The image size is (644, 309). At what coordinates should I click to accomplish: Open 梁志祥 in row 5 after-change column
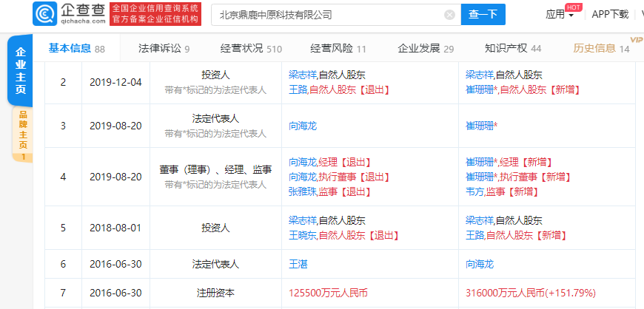(480, 220)
